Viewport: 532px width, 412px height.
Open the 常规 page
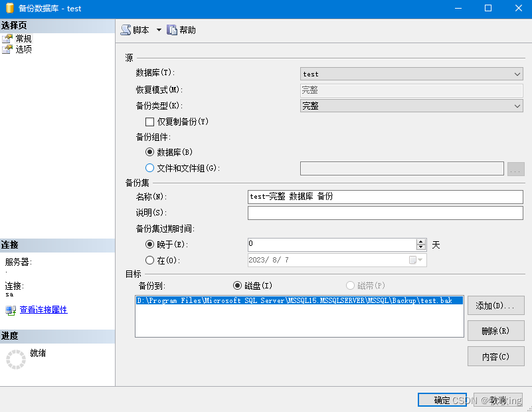point(23,39)
